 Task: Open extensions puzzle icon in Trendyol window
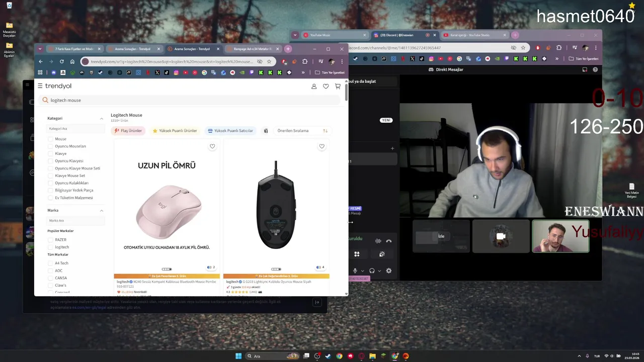click(305, 61)
